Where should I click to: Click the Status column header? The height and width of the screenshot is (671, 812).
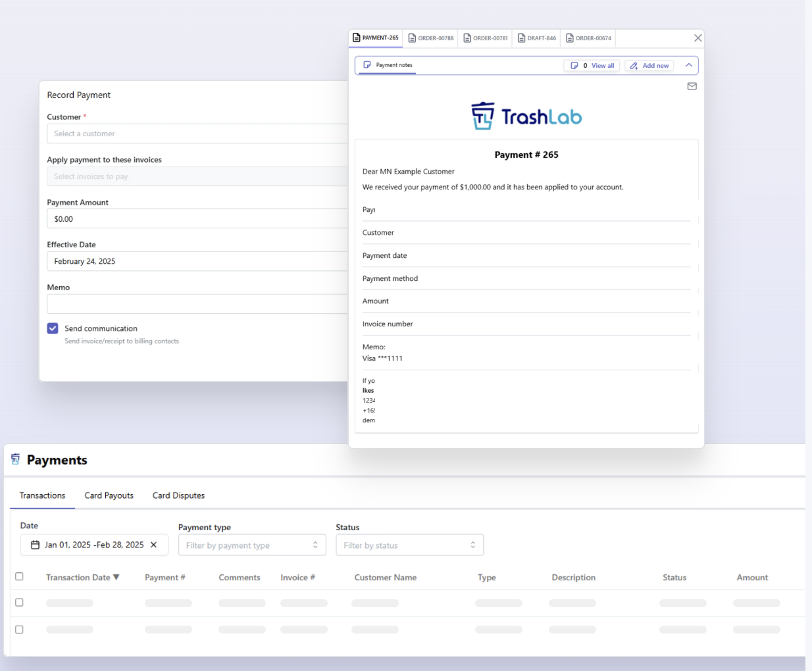pyautogui.click(x=674, y=577)
